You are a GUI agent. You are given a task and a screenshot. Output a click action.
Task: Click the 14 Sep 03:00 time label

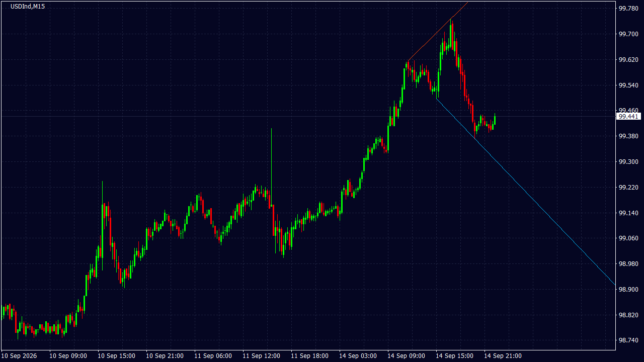[359, 356]
